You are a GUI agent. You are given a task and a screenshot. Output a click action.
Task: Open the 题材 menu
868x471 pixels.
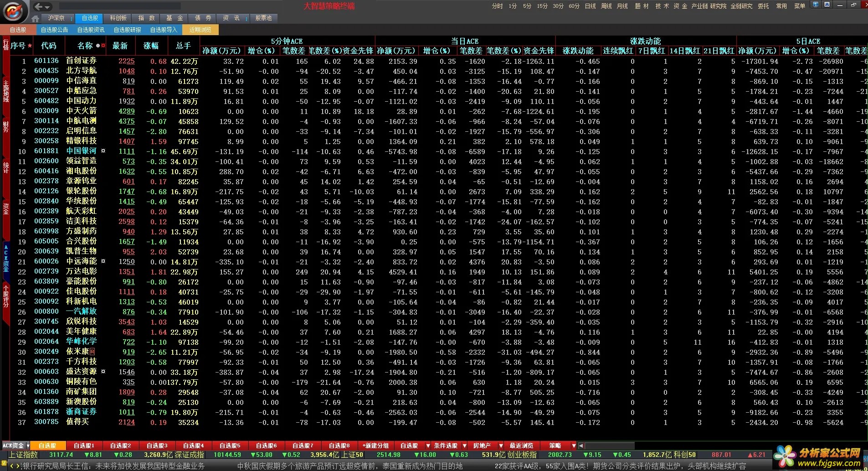(x=642, y=6)
